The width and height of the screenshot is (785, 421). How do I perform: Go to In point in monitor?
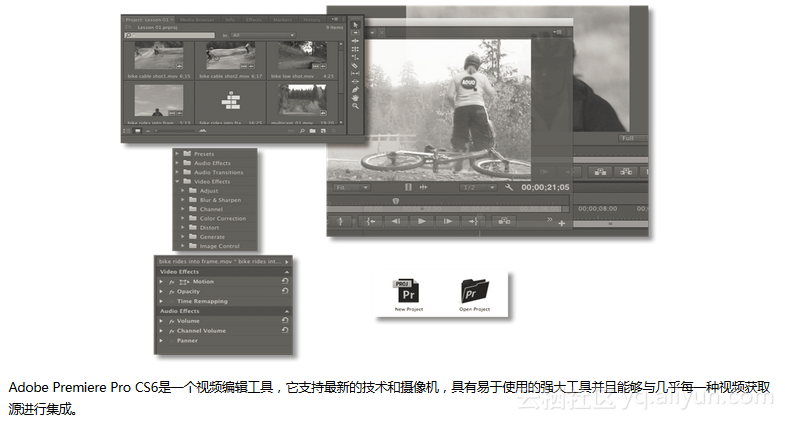click(371, 221)
